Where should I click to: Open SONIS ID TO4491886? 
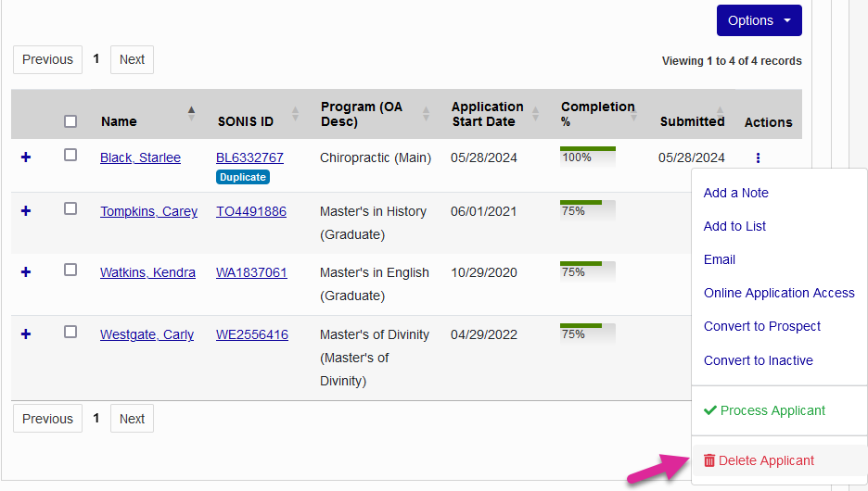pos(250,211)
